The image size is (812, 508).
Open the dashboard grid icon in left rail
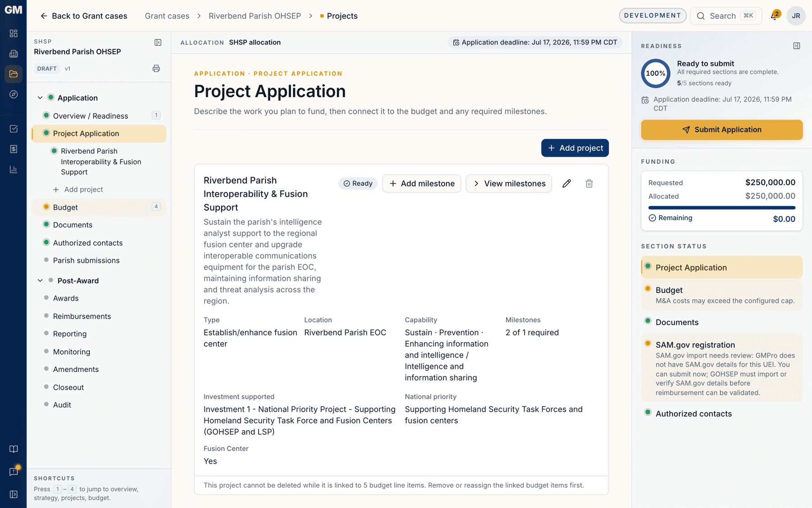pos(14,33)
